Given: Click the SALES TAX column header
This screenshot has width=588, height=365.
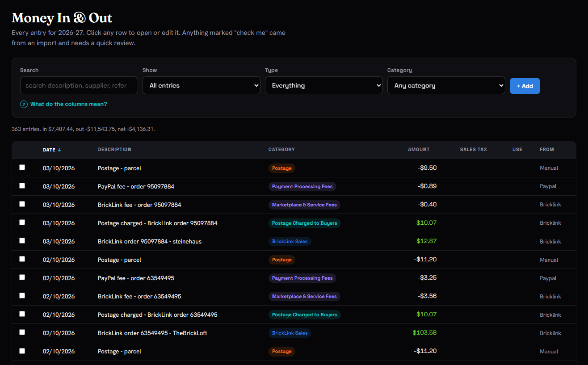Looking at the screenshot, I should 474,149.
